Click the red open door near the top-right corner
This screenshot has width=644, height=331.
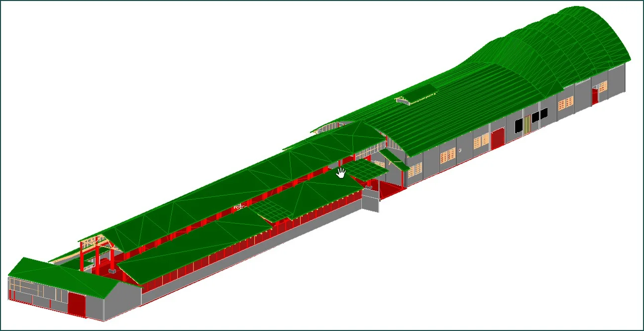[594, 94]
